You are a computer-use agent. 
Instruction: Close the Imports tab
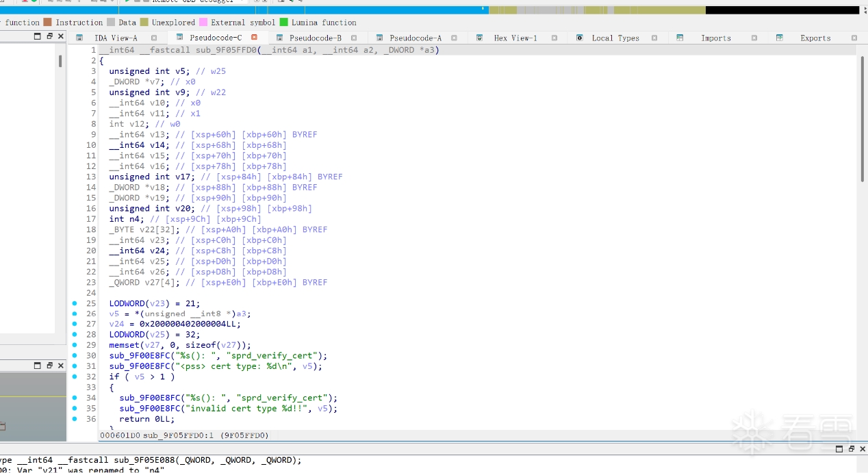(754, 38)
